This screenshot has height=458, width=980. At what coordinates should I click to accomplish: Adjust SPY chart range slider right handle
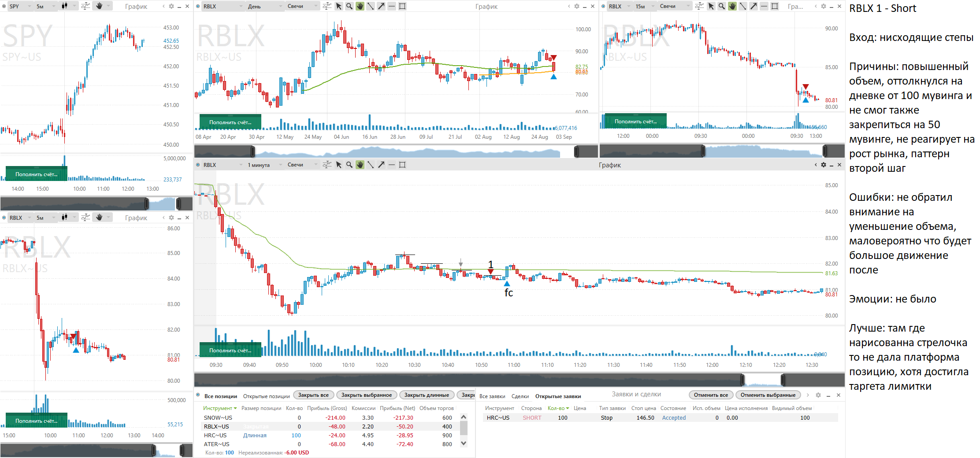click(x=178, y=203)
